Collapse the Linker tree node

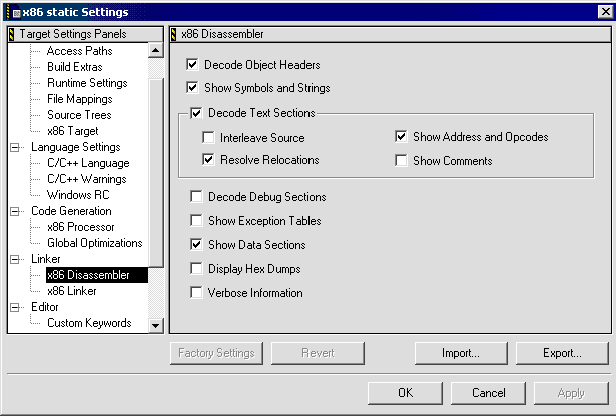[x=15, y=260]
